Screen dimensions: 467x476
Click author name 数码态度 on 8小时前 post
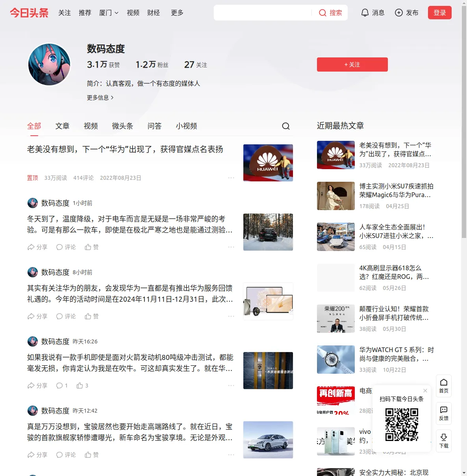[x=55, y=272]
